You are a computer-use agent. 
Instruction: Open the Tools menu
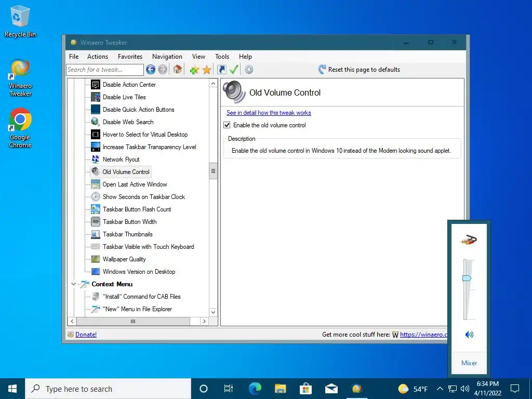[222, 57]
